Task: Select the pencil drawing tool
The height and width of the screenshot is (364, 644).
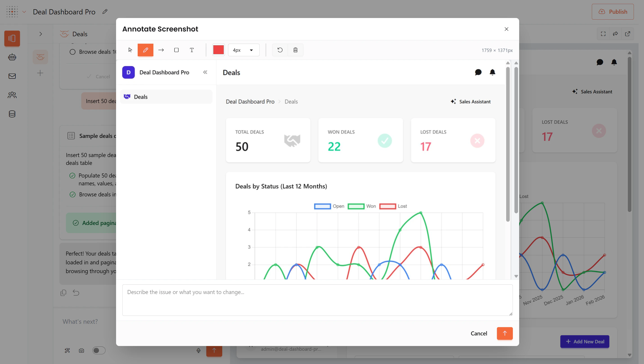Action: 146,50
